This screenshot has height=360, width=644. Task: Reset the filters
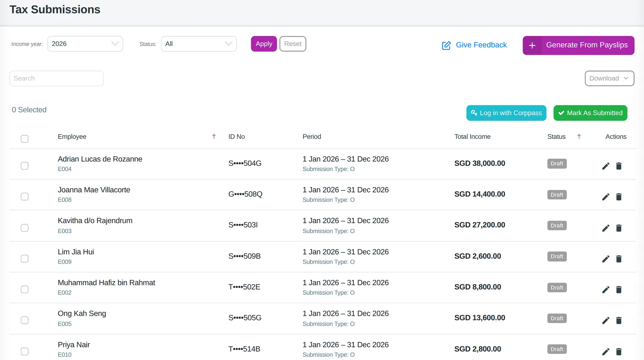tap(293, 44)
